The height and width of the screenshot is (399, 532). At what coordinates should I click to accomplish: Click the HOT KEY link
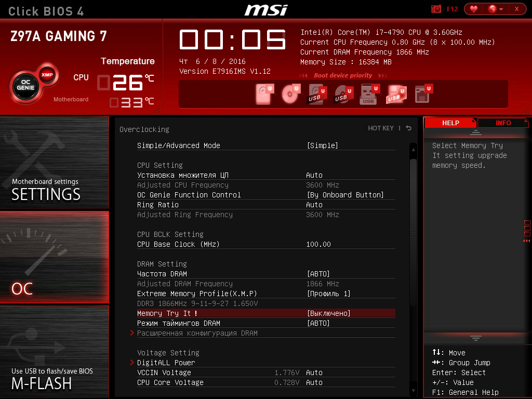tap(381, 128)
